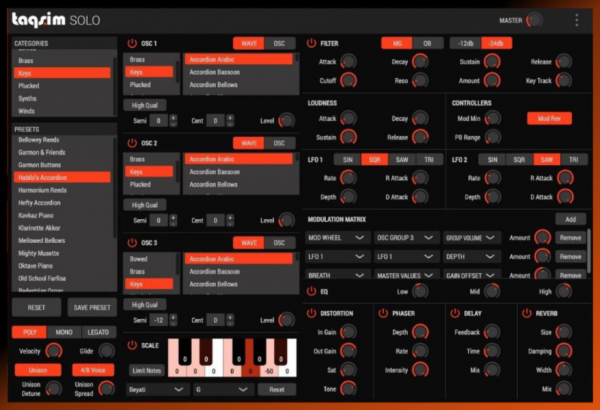Toggle the OSC 1 power icon
This screenshot has height=410, width=600.
click(x=132, y=43)
